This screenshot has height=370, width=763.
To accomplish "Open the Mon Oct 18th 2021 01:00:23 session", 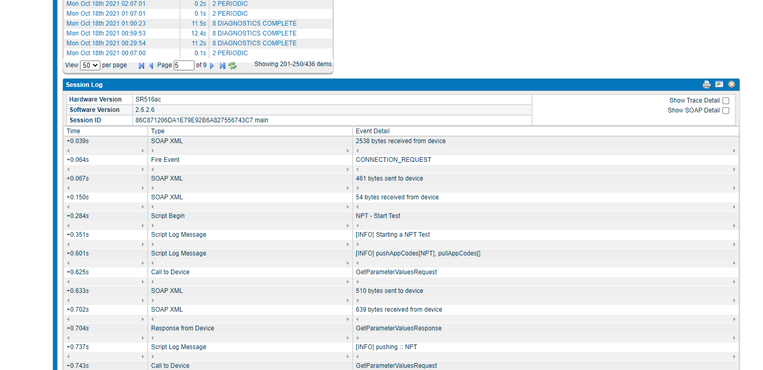I will pos(106,23).
